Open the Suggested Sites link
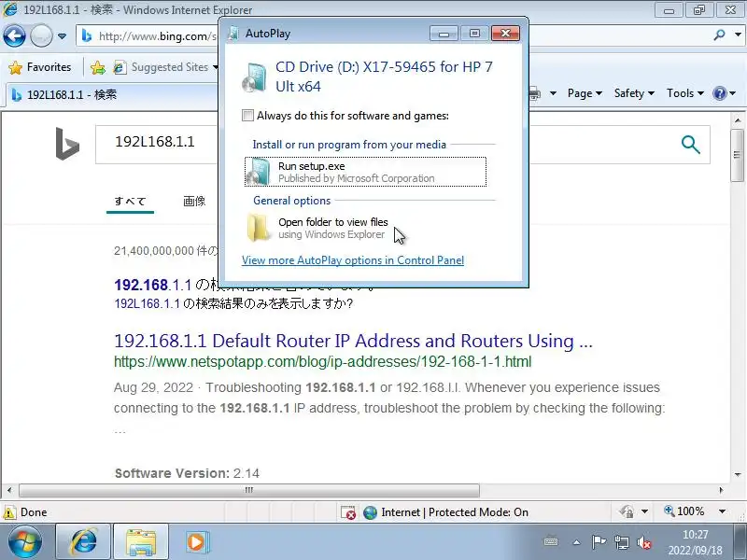 pyautogui.click(x=170, y=67)
